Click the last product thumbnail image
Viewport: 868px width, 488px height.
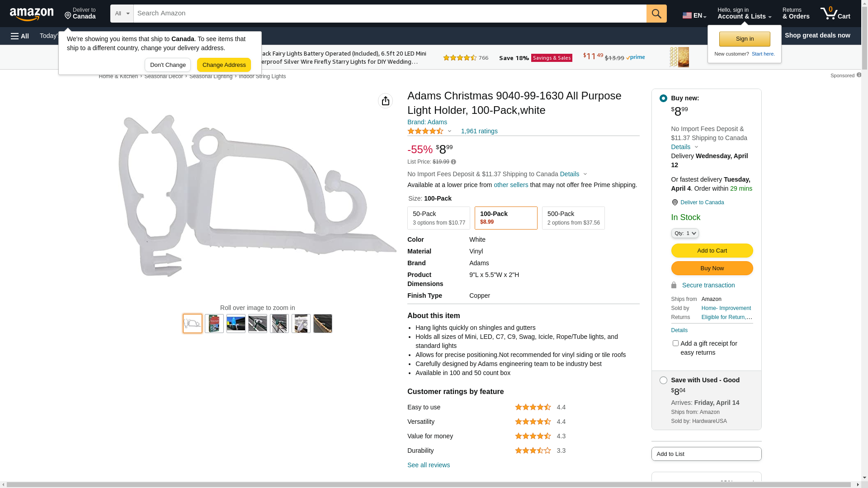point(322,324)
